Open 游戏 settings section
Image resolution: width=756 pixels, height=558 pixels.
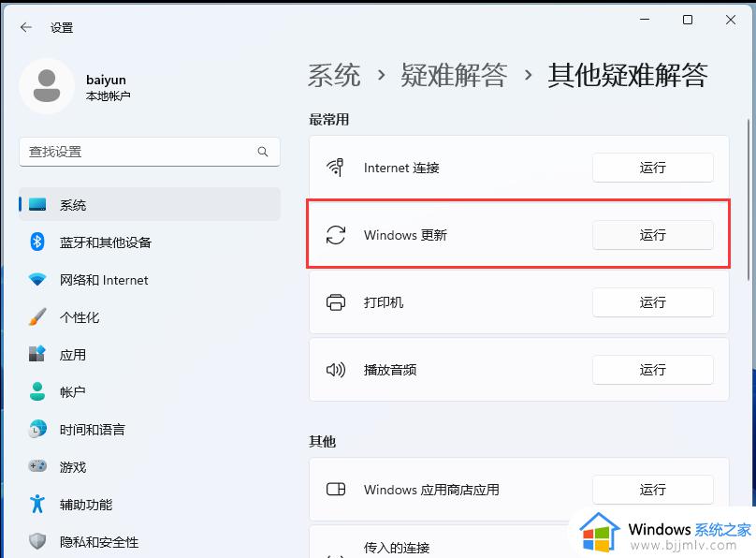(x=150, y=466)
